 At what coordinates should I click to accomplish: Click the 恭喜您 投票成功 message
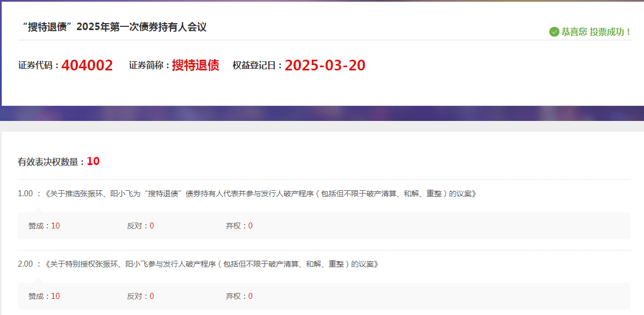click(x=596, y=32)
